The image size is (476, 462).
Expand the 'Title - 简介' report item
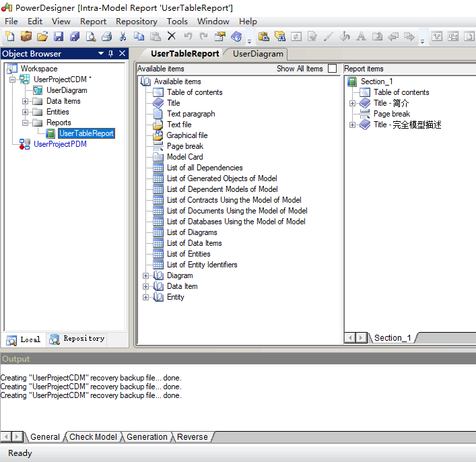pos(352,103)
